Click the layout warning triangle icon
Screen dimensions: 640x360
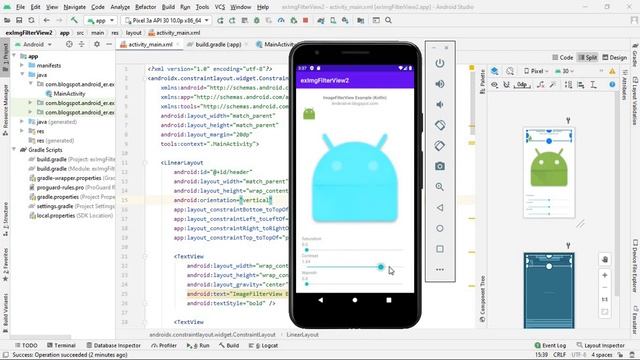(613, 71)
